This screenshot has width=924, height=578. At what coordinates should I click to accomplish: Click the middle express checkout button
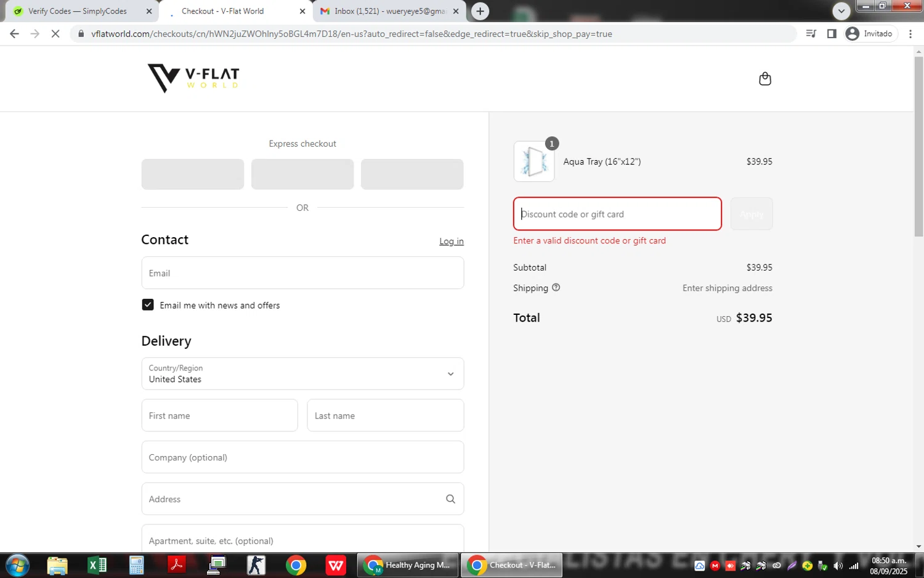[x=302, y=174]
